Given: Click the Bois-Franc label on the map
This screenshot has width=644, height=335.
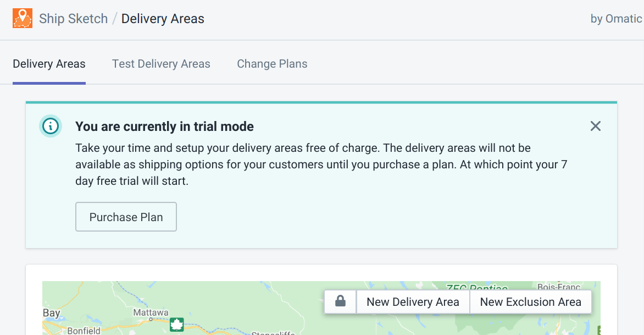Looking at the screenshot, I should click(559, 286).
